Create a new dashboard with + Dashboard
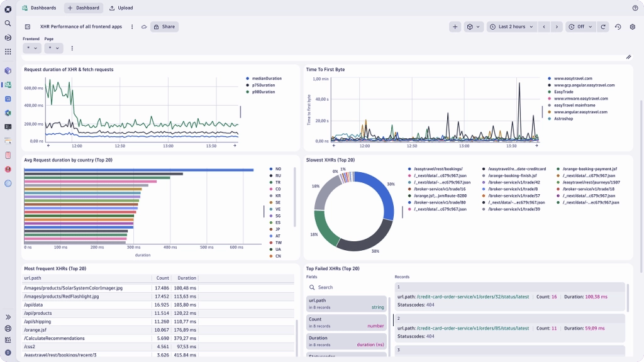This screenshot has height=362, width=644. [x=83, y=8]
